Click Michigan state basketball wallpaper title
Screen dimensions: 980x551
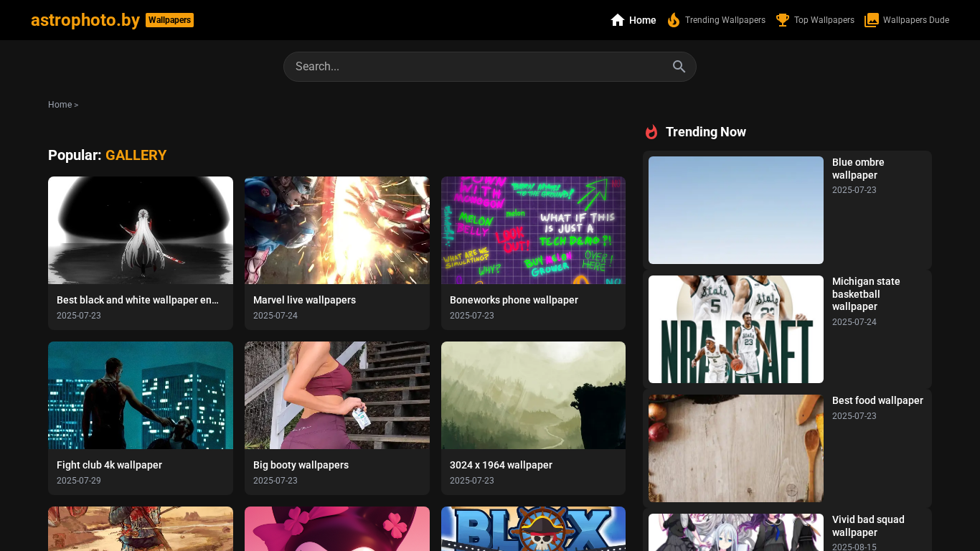coord(866,294)
